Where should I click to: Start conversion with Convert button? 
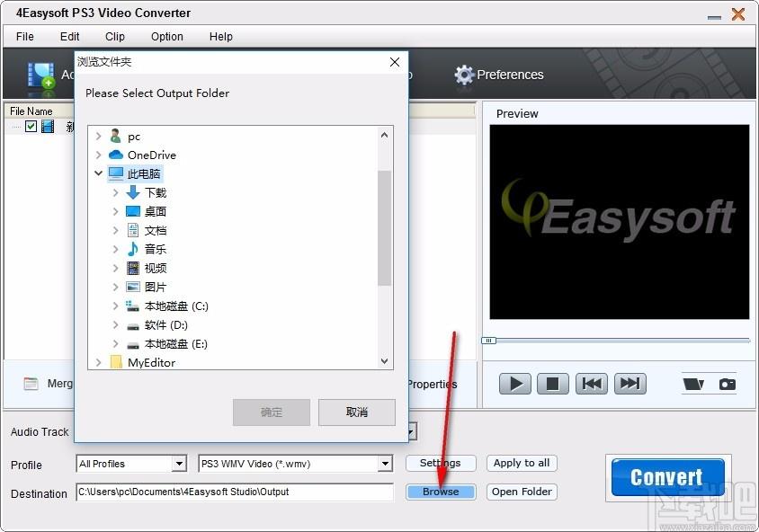pyautogui.click(x=667, y=477)
